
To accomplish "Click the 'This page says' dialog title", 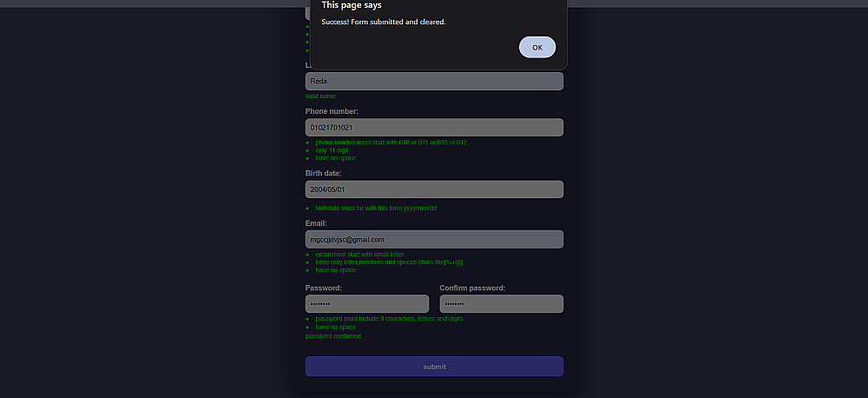I will coord(352,5).
